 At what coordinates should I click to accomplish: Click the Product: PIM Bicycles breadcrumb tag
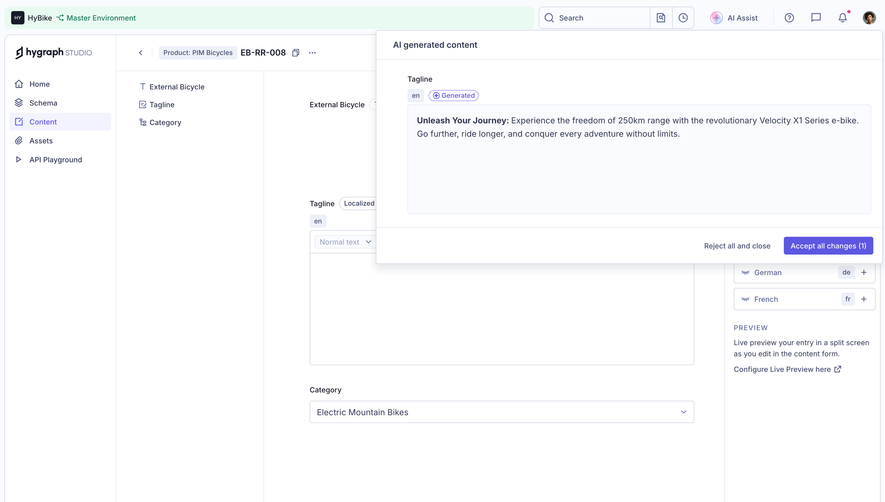click(198, 53)
